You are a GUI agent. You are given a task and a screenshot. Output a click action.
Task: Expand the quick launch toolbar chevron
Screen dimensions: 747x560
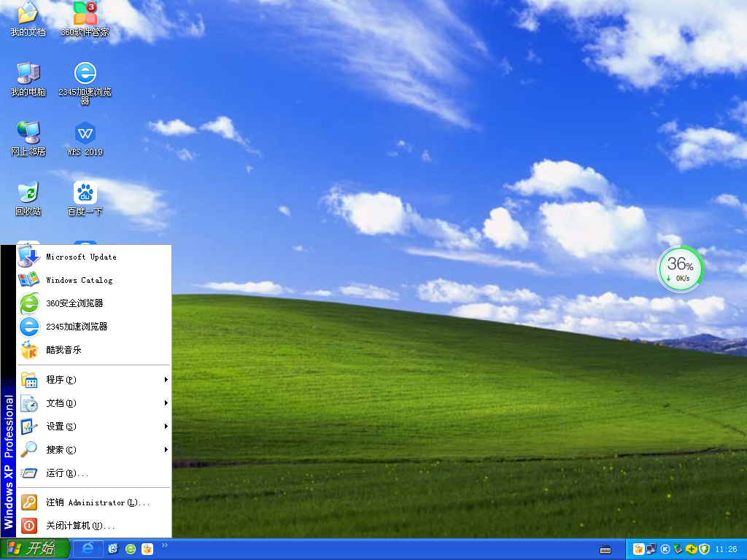165,545
